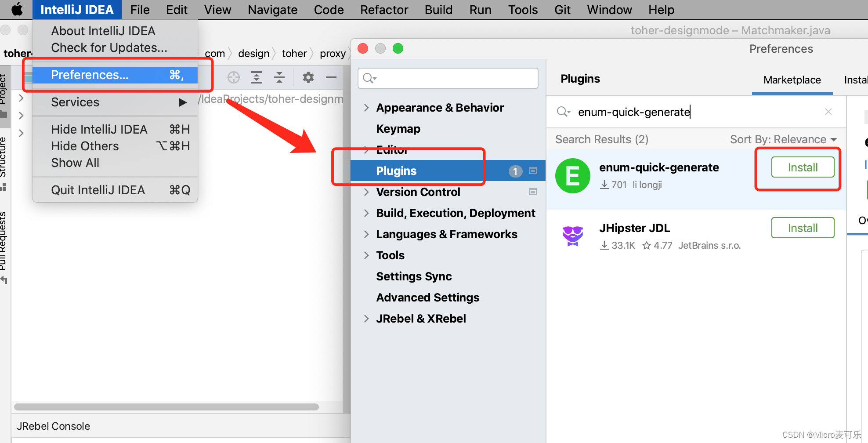Select Preferences... from the IntelliJ IDEA menu
Screen dimensions: 868x443
pyautogui.click(x=115, y=75)
